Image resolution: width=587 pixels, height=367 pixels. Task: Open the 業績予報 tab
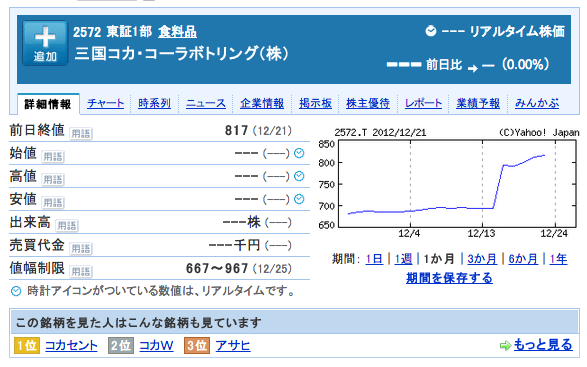(x=478, y=103)
